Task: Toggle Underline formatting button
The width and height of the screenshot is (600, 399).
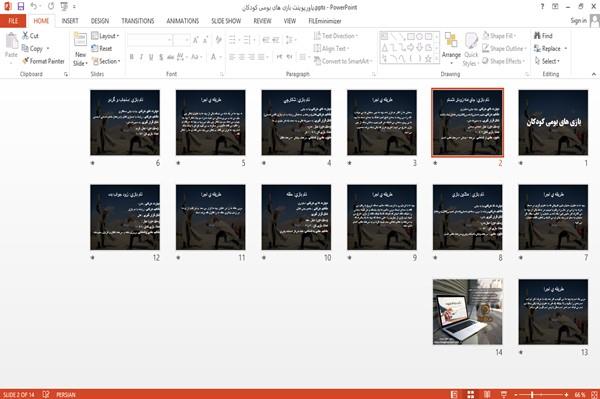Action: (x=151, y=57)
